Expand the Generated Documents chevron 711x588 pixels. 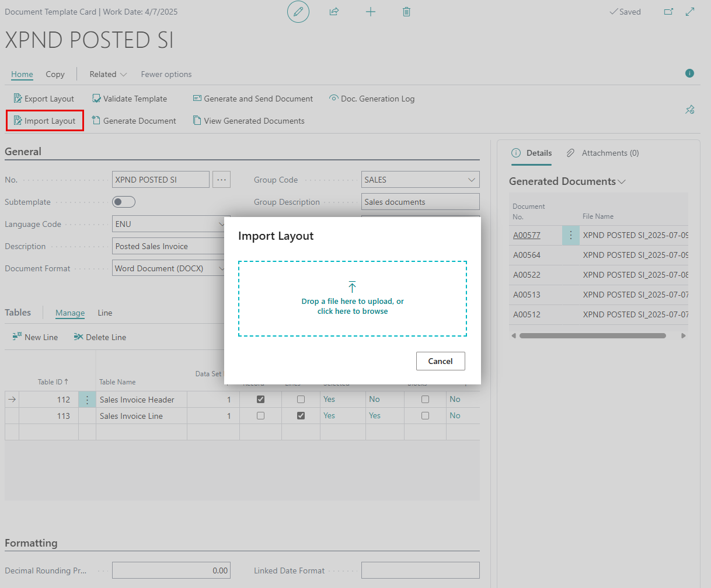click(x=622, y=181)
